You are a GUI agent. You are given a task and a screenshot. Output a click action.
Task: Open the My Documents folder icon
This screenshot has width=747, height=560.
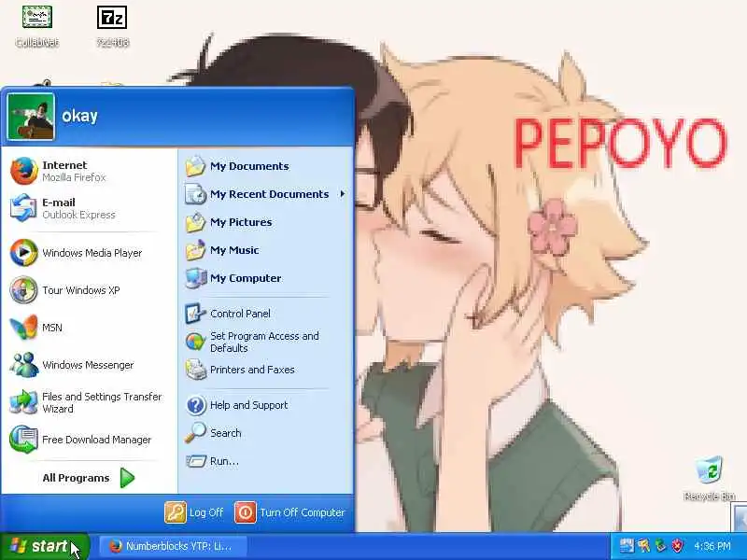(x=195, y=166)
